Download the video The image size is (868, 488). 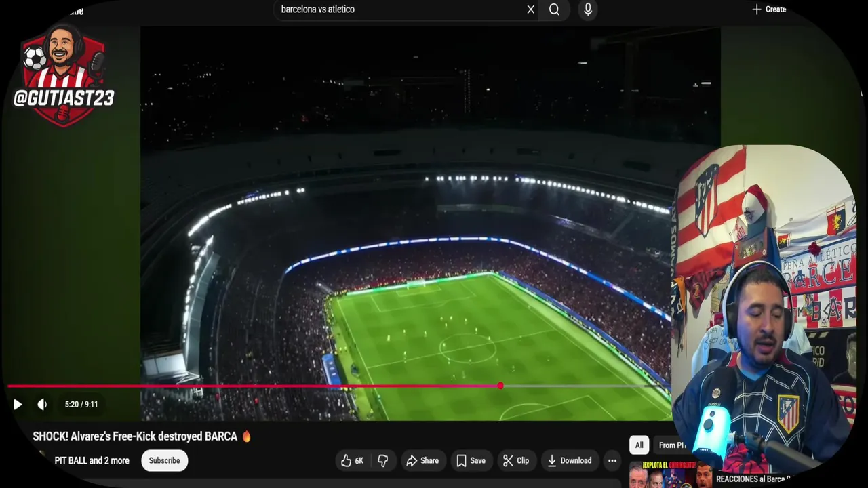pyautogui.click(x=570, y=461)
